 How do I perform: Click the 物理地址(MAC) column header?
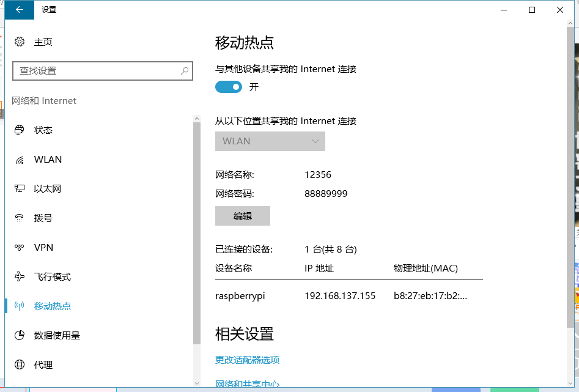click(426, 268)
